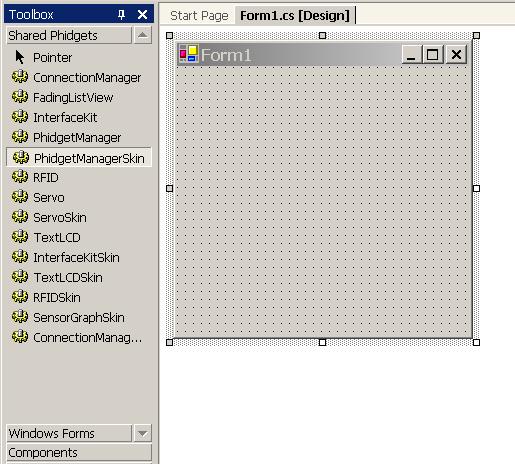Click the Shared Phidgets group header
Viewport: 515px width, 464px height.
tap(69, 35)
